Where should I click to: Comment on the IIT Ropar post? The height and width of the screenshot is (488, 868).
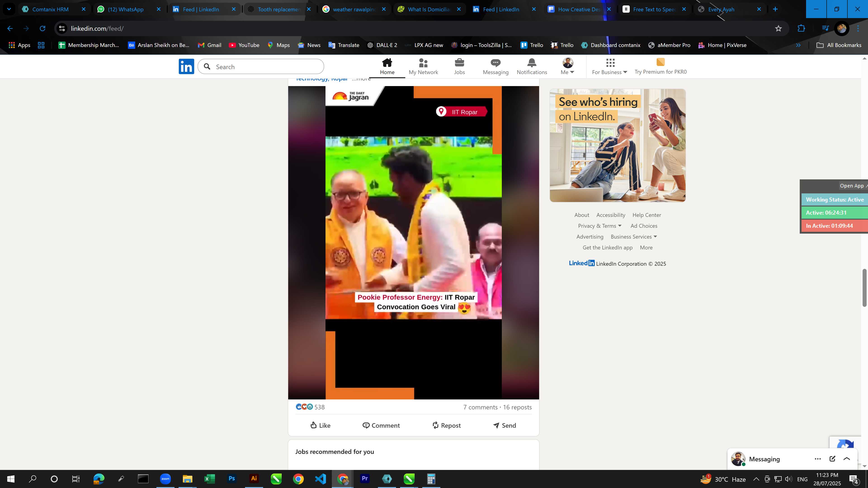(x=381, y=425)
